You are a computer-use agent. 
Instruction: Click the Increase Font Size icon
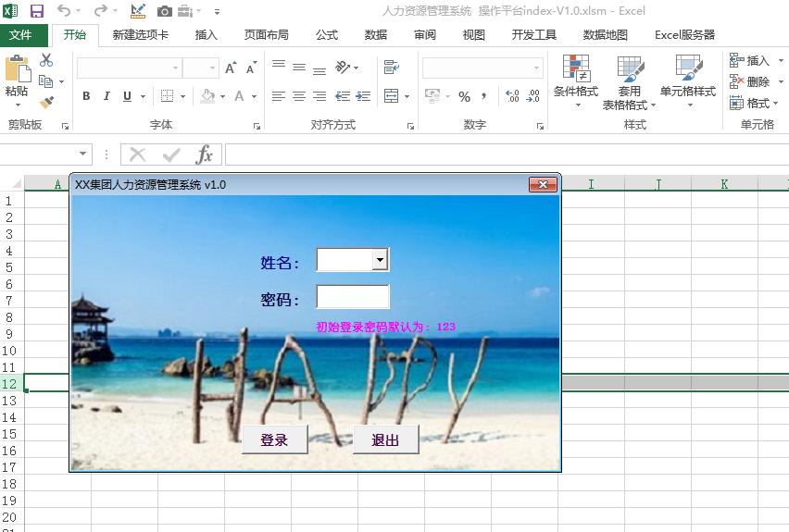tap(230, 68)
